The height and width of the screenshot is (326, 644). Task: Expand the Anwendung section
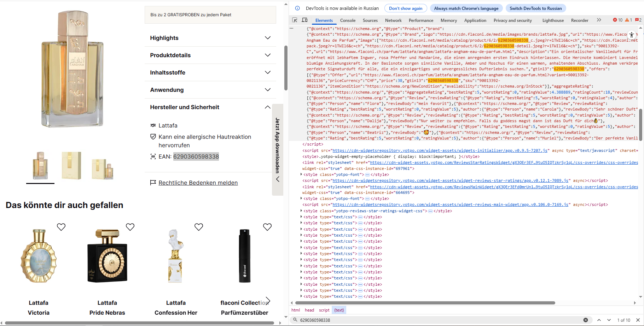pyautogui.click(x=210, y=90)
